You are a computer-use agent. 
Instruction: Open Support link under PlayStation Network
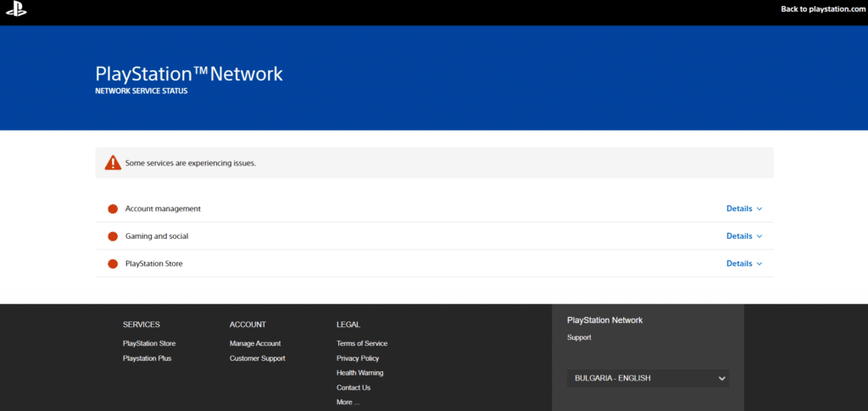click(579, 337)
